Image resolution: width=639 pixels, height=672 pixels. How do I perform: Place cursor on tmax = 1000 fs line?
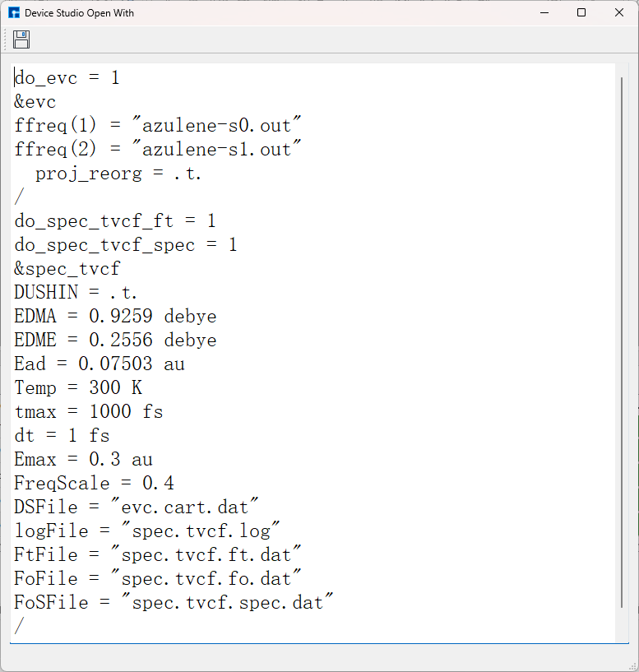[88, 412]
